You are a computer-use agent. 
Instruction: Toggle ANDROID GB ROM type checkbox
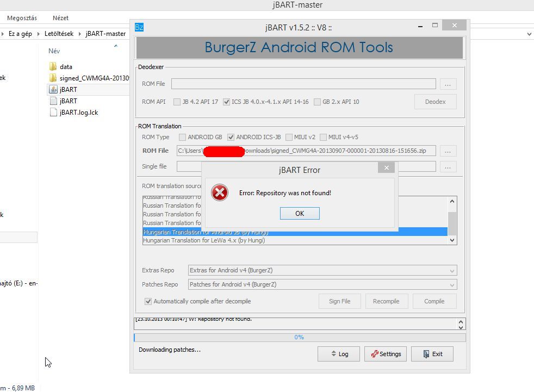(x=183, y=137)
